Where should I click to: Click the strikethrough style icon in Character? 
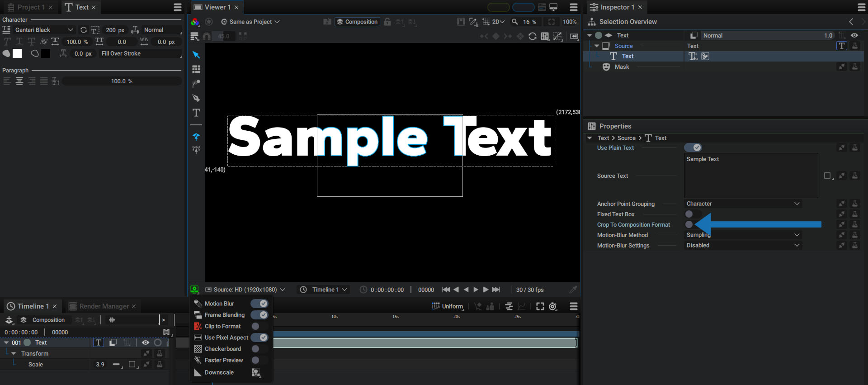coord(32,42)
